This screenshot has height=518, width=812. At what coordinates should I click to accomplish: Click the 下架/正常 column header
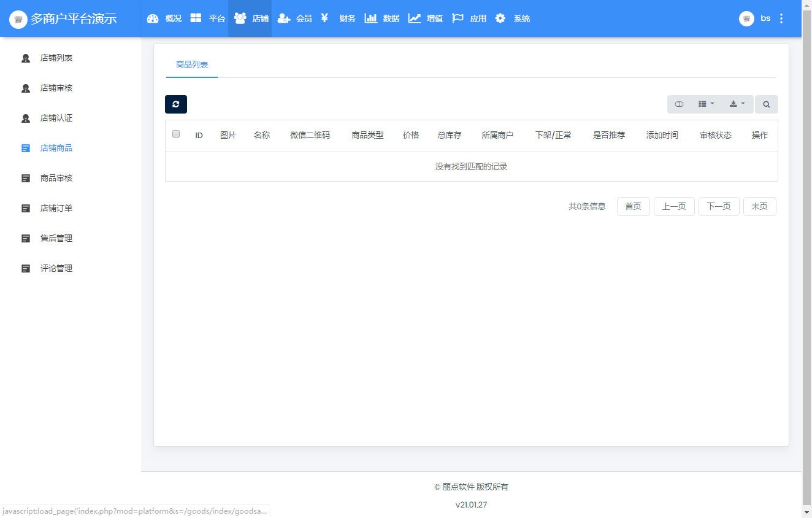(553, 135)
